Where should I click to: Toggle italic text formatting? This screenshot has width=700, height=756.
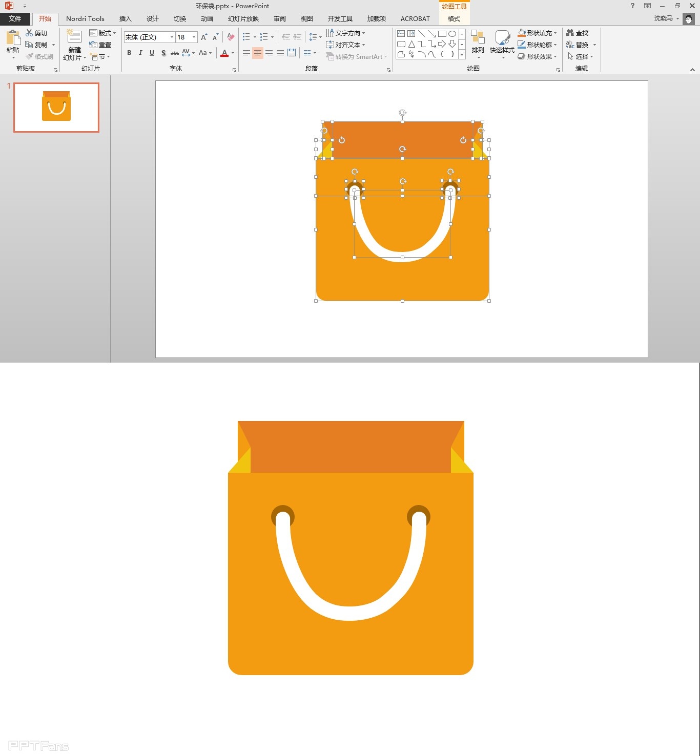[x=140, y=53]
